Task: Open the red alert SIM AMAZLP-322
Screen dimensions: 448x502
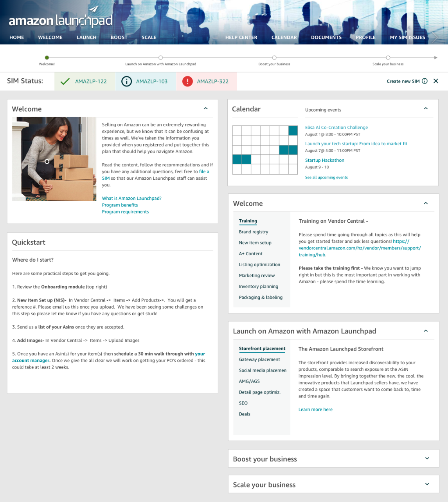Action: point(206,81)
